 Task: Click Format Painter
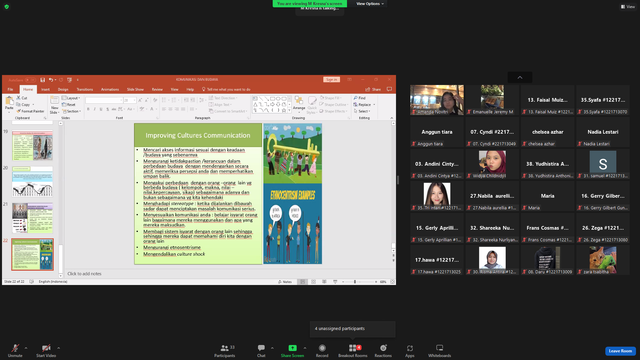click(30, 111)
